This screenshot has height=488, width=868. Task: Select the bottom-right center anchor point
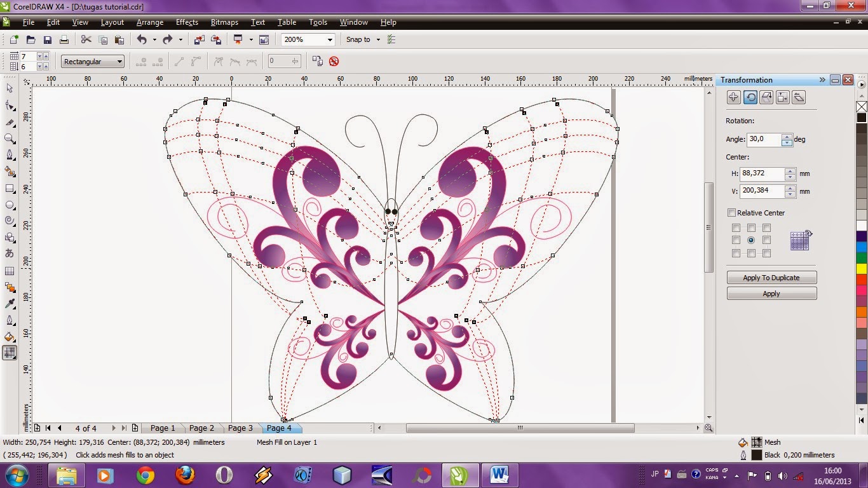[767, 253]
